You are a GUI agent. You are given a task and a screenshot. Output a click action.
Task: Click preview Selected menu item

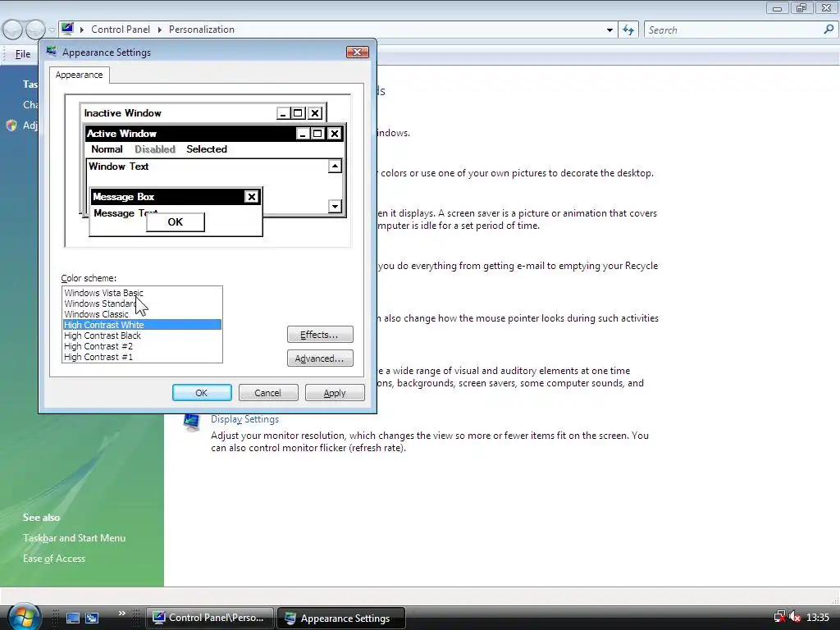(207, 149)
